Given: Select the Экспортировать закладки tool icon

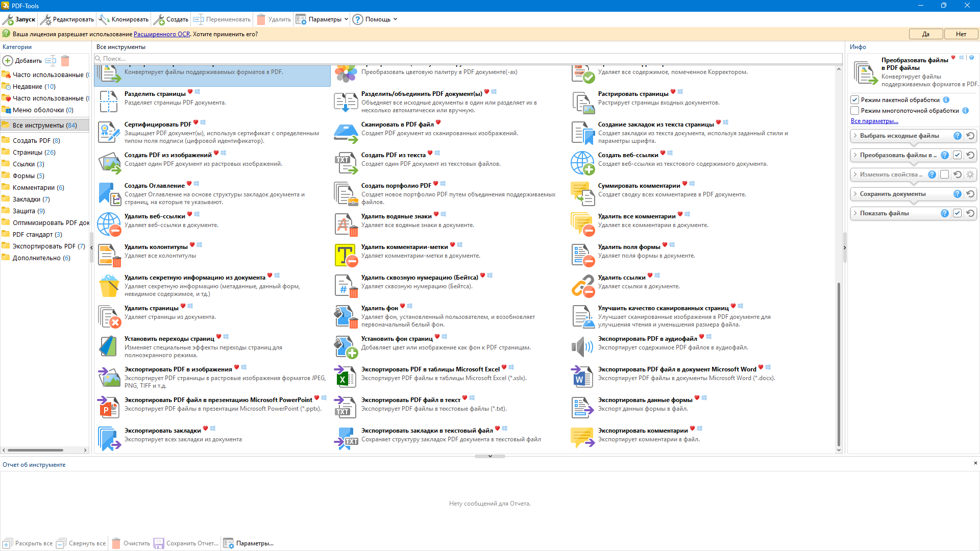Looking at the screenshot, I should click(x=109, y=438).
